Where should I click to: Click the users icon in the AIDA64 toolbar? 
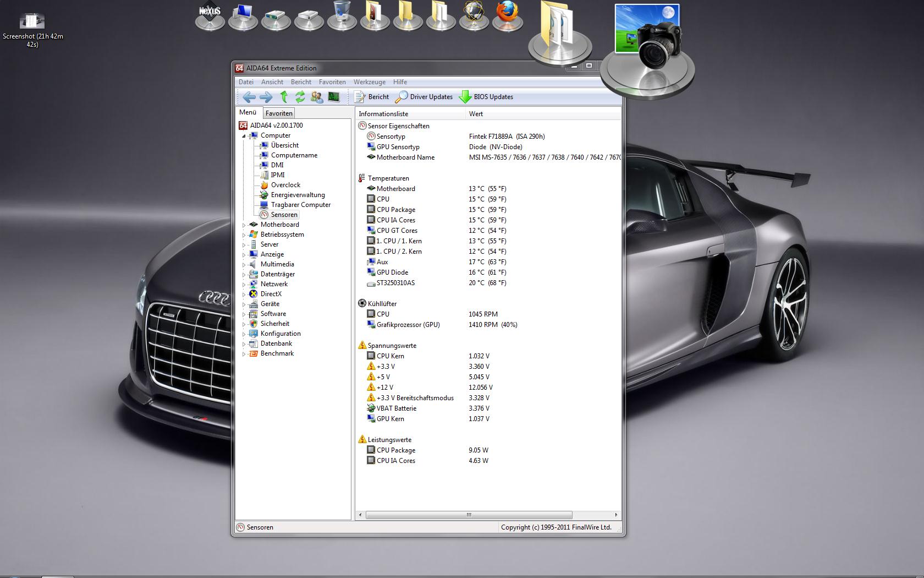tap(317, 97)
